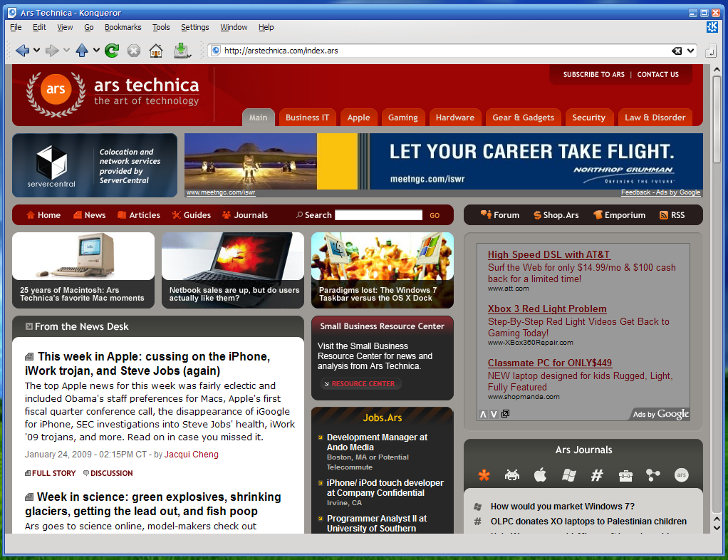Open the View menu
This screenshot has width=728, height=560.
click(65, 27)
